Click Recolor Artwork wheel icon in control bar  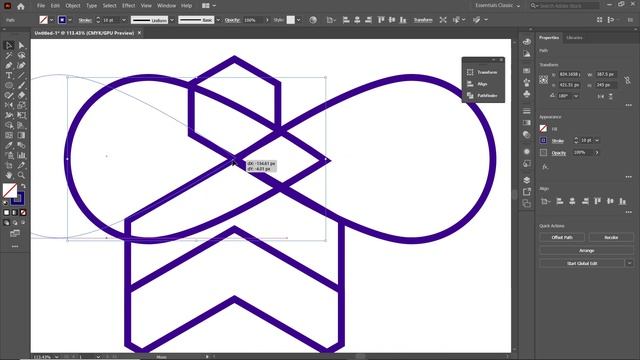[313, 20]
